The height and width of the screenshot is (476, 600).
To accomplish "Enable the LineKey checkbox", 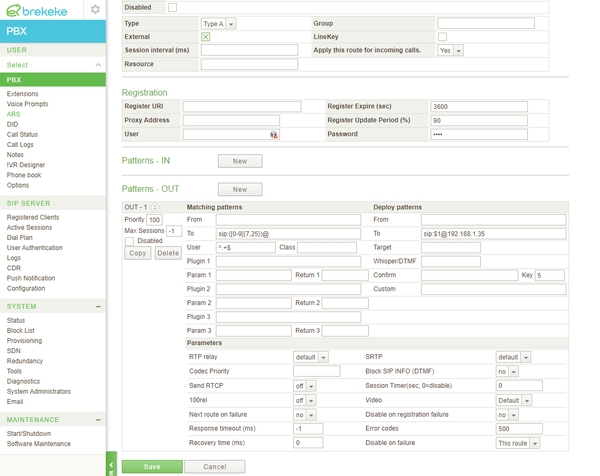I will [442, 36].
